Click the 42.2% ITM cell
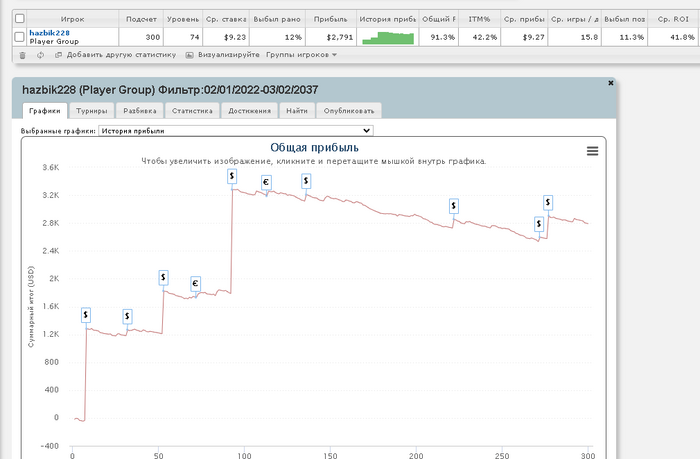This screenshot has height=459, width=700. [479, 37]
